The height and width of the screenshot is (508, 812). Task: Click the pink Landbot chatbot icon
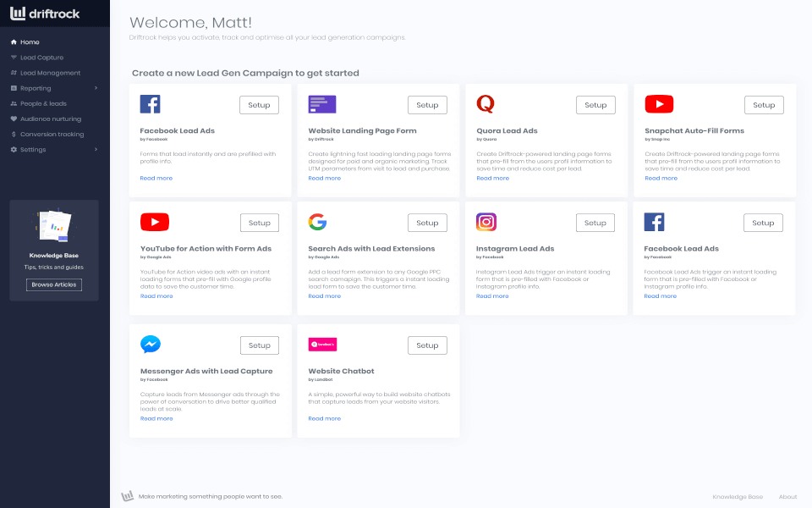tap(322, 345)
